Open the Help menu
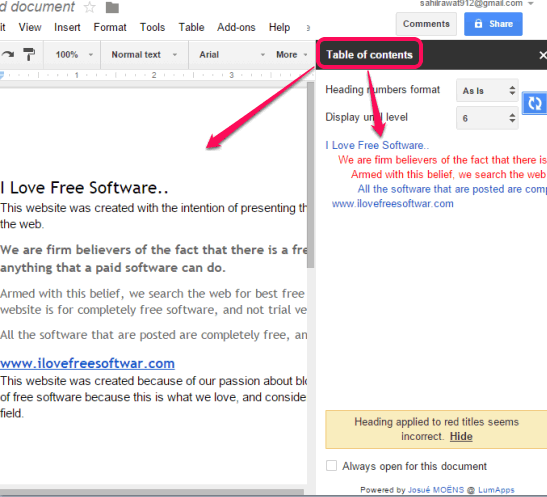547x497 pixels. [279, 27]
